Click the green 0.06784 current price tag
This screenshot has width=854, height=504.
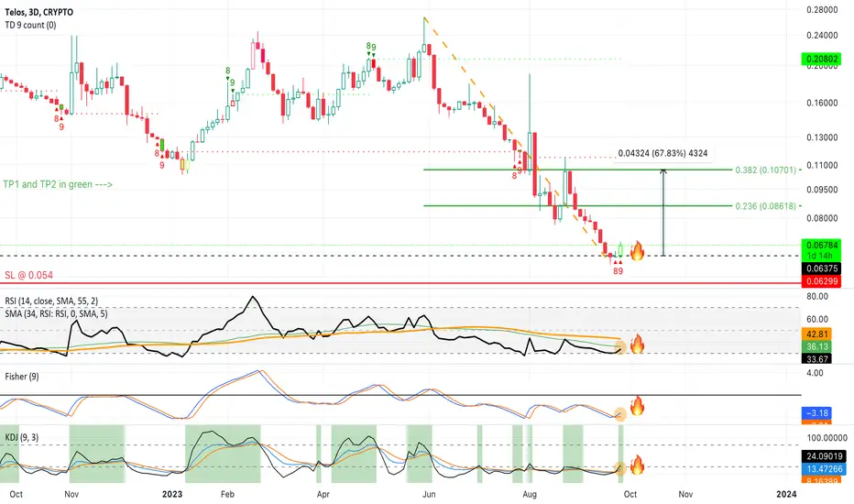tap(821, 246)
